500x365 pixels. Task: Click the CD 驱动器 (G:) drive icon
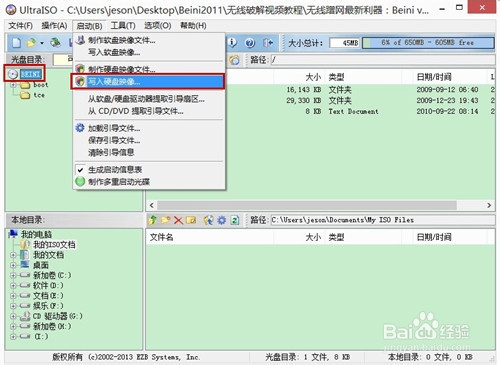(25, 316)
